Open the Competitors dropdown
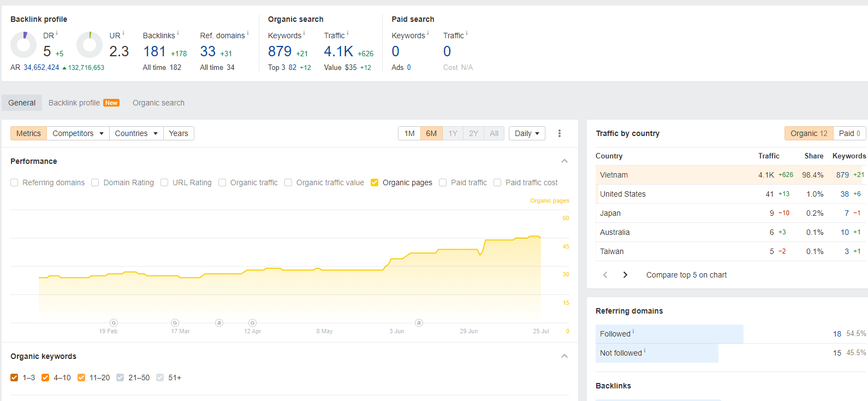Image resolution: width=868 pixels, height=401 pixels. click(78, 133)
